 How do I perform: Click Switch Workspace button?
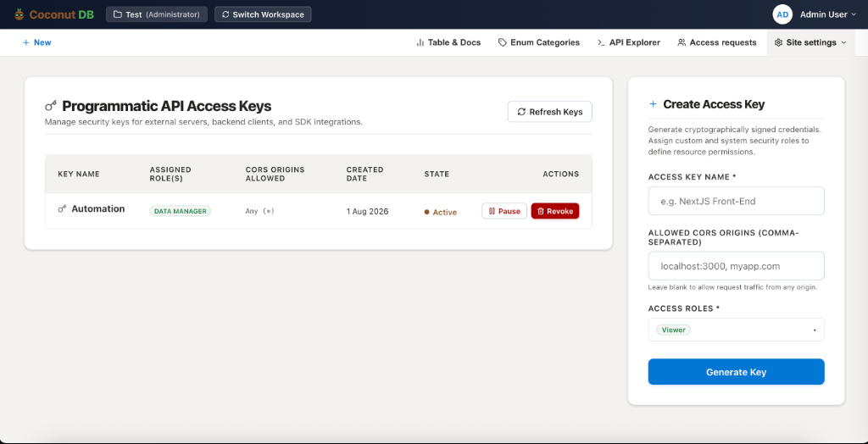point(263,14)
